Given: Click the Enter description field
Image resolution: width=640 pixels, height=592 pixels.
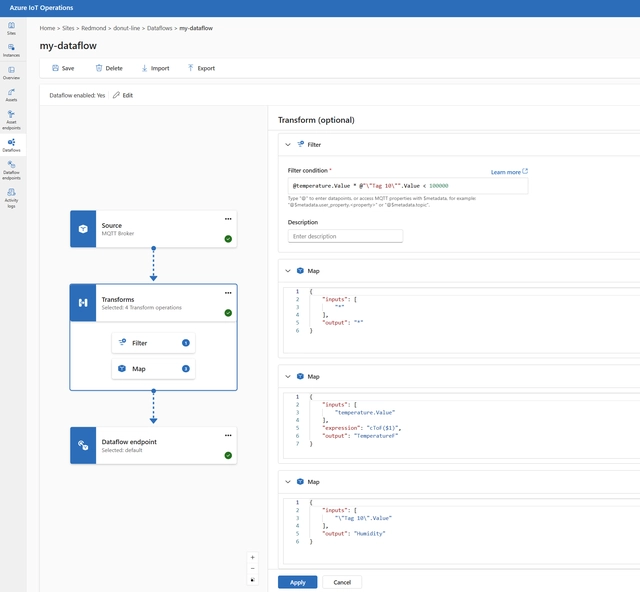Looking at the screenshot, I should click(x=345, y=236).
